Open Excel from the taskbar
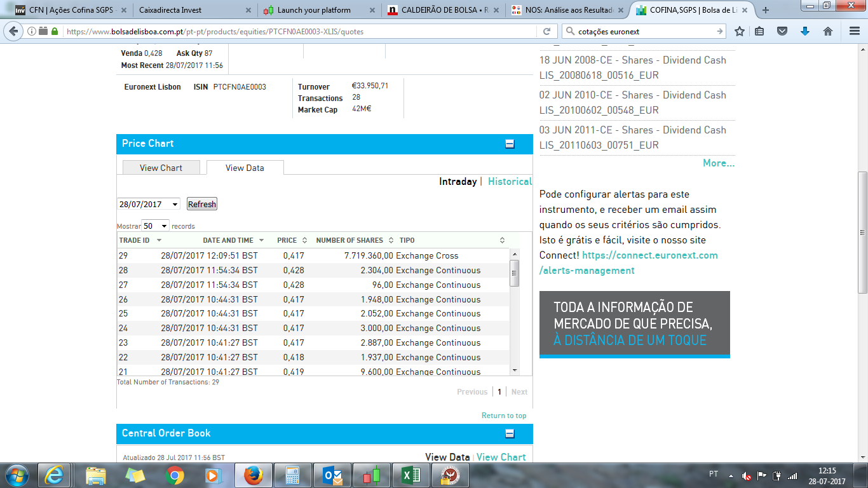 click(x=411, y=475)
